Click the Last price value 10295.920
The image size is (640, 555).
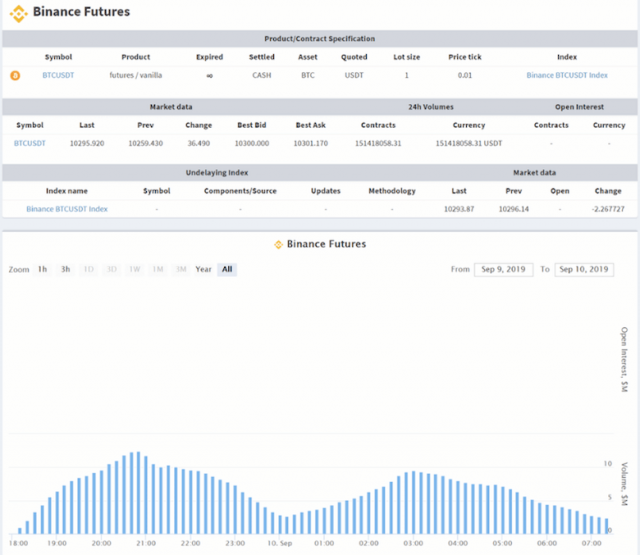pos(87,143)
